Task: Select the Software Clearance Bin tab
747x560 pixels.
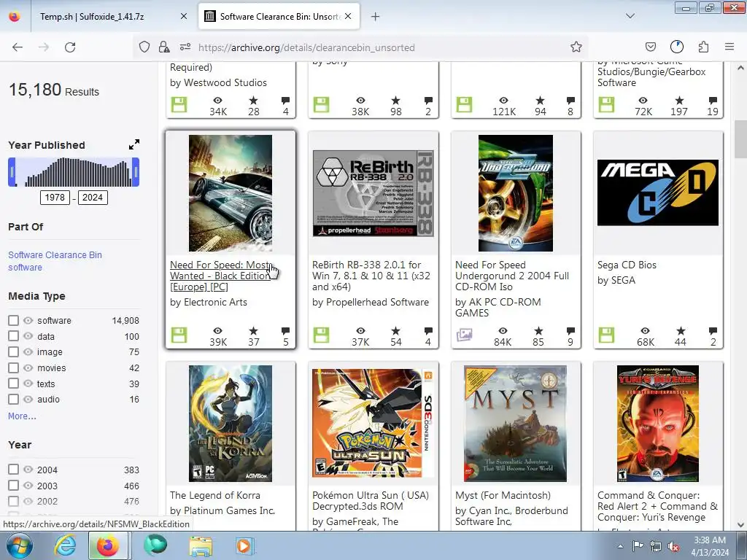Action: (x=279, y=17)
